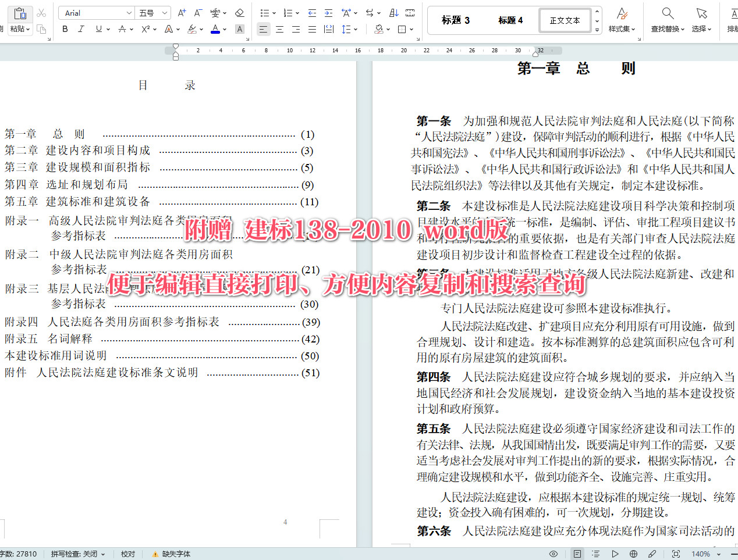738x560 pixels.
Task: Toggle italic formatting
Action: point(81,28)
